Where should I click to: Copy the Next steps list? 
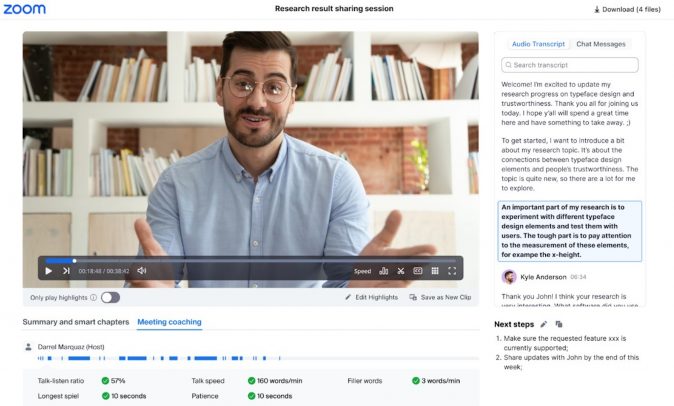coord(559,324)
